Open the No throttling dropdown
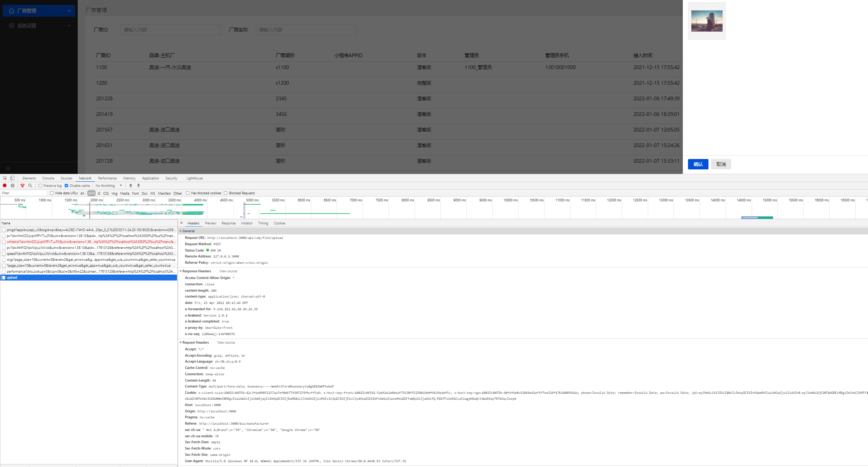Viewport: 868px width, 467px height. [x=109, y=186]
